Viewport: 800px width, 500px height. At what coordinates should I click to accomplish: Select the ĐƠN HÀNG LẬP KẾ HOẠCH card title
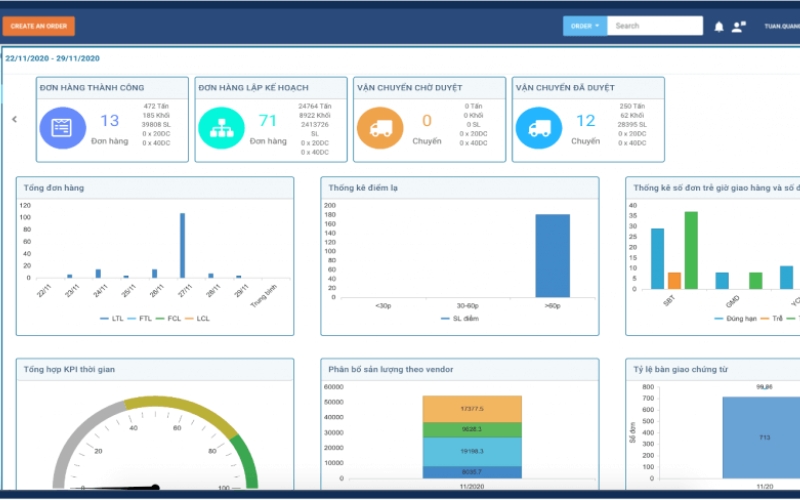click(254, 88)
